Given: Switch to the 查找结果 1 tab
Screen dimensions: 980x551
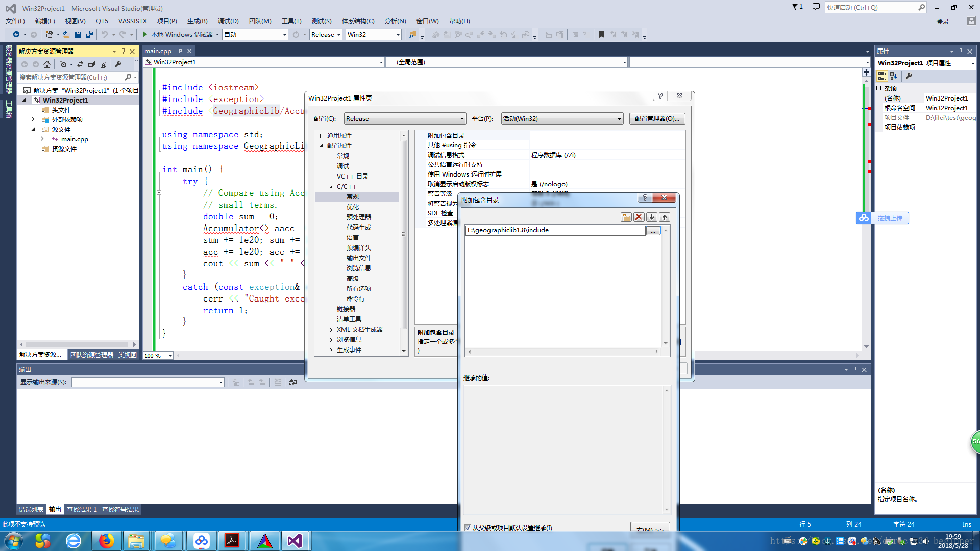Looking at the screenshot, I should (82, 510).
